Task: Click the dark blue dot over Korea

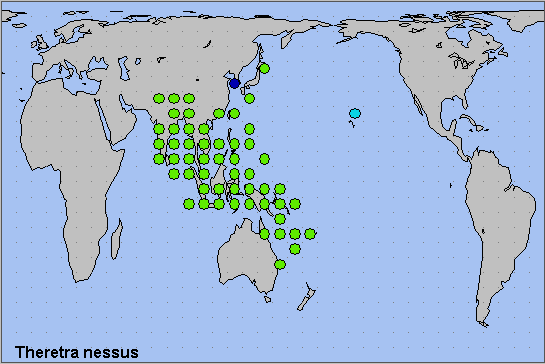Action: [235, 83]
